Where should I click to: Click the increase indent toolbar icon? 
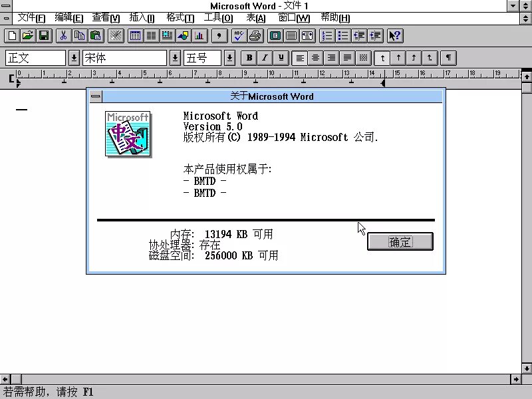tap(375, 36)
